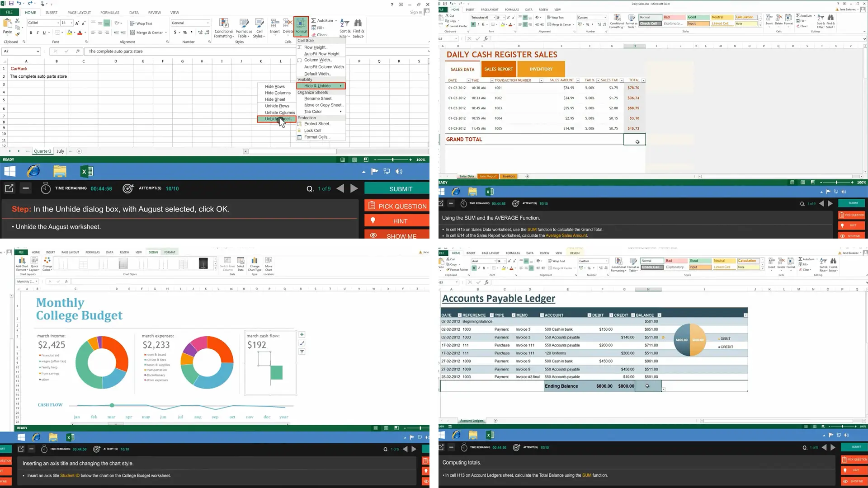Switch to Page Break Preview in the CarRack status bar
The width and height of the screenshot is (868, 488).
[366, 160]
